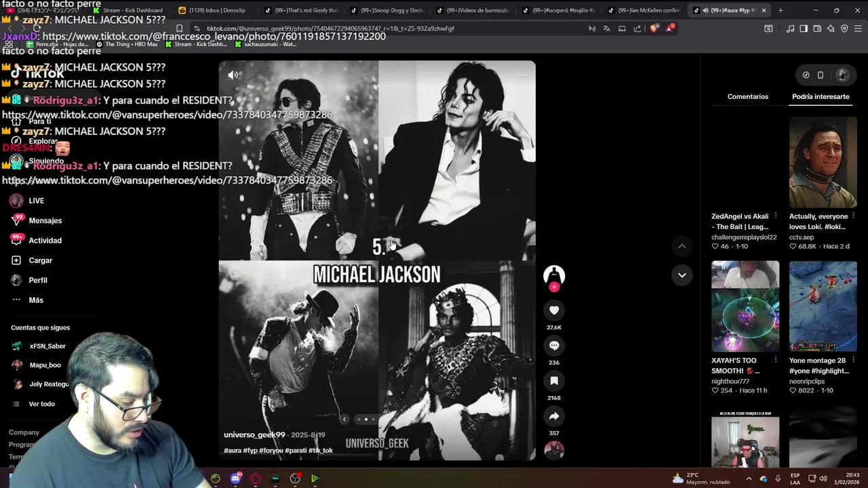This screenshot has height=488, width=868.
Task: Visit cctv.aep profile
Action: pyautogui.click(x=802, y=237)
